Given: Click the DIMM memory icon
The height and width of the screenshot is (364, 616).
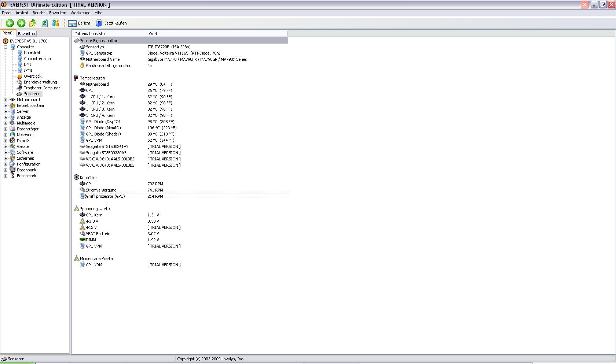Looking at the screenshot, I should pos(82,240).
